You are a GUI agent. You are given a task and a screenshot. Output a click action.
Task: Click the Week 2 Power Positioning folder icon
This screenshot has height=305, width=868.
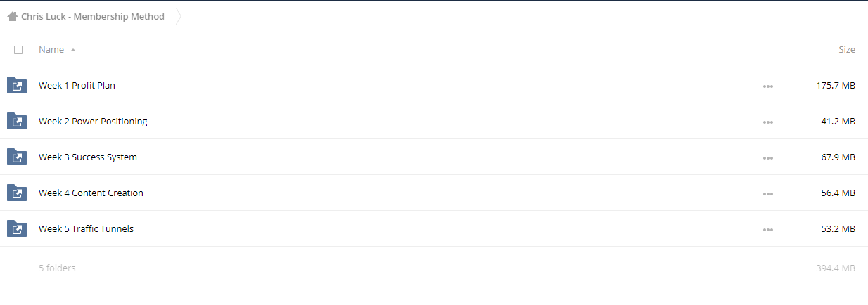(17, 121)
